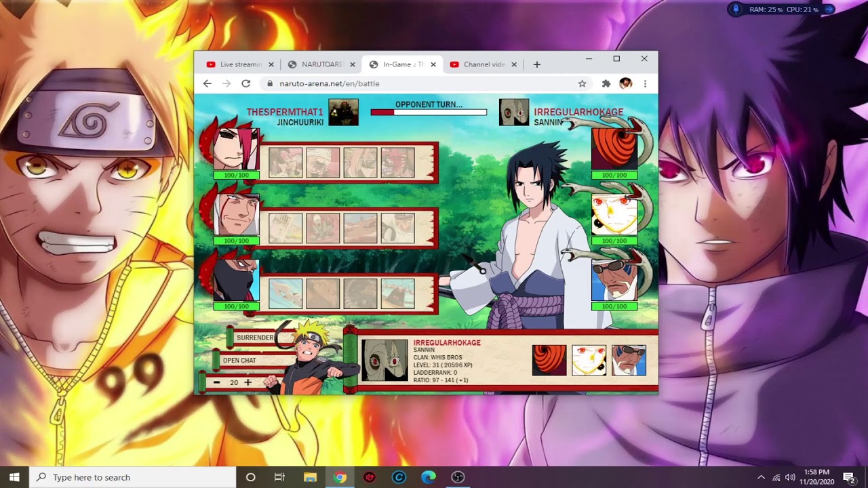Select the masked ninja's fourth skill icon
Image resolution: width=868 pixels, height=488 pixels.
tap(397, 293)
